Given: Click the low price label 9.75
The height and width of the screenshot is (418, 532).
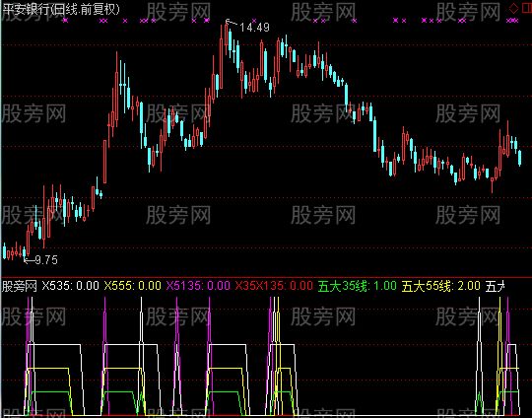Looking at the screenshot, I should point(46,260).
